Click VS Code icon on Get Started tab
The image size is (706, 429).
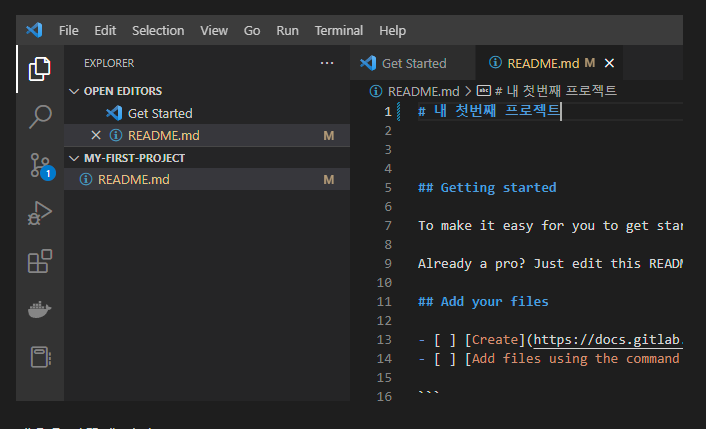pyautogui.click(x=368, y=63)
